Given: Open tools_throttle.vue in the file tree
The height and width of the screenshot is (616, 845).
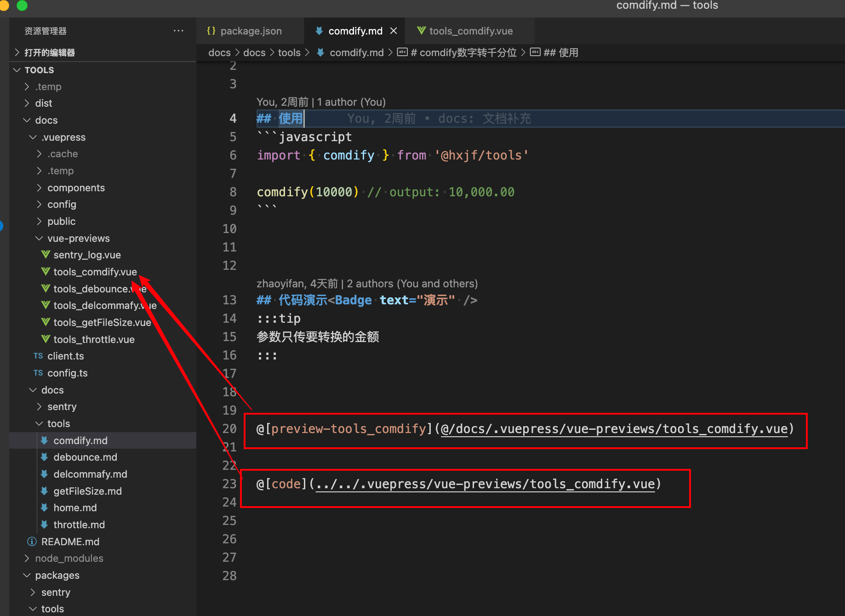Looking at the screenshot, I should [94, 339].
